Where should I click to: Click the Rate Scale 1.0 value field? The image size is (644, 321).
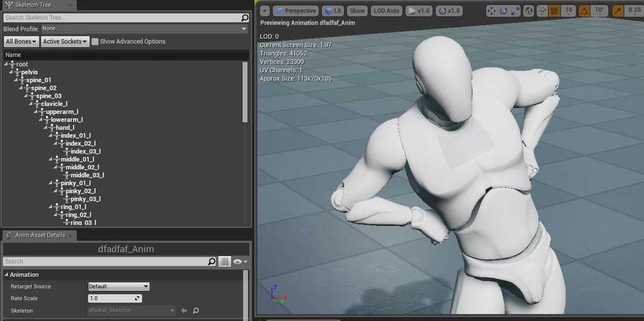click(x=115, y=298)
